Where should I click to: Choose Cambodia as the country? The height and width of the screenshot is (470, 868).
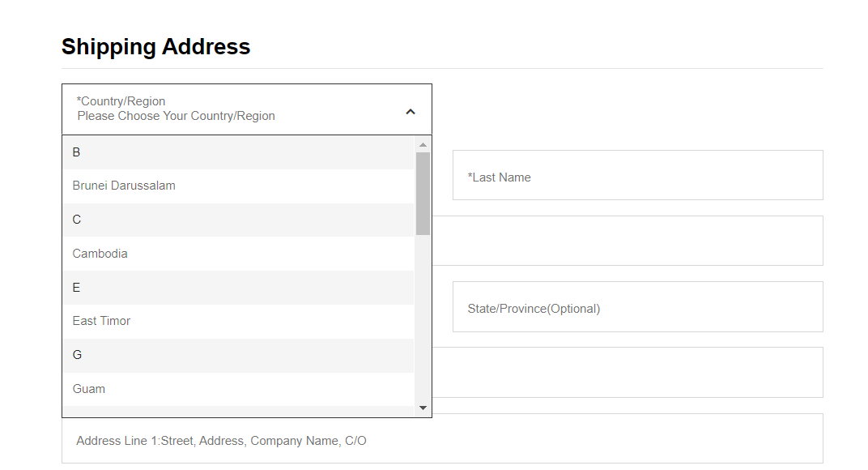click(x=100, y=254)
